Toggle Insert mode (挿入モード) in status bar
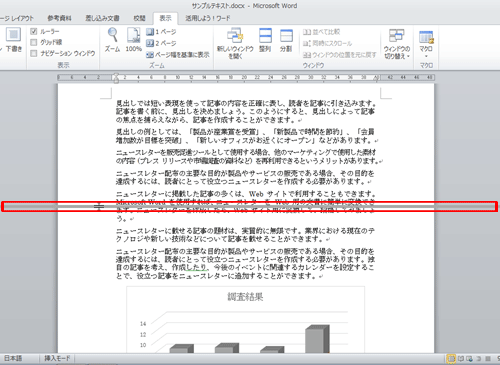 tap(57, 358)
